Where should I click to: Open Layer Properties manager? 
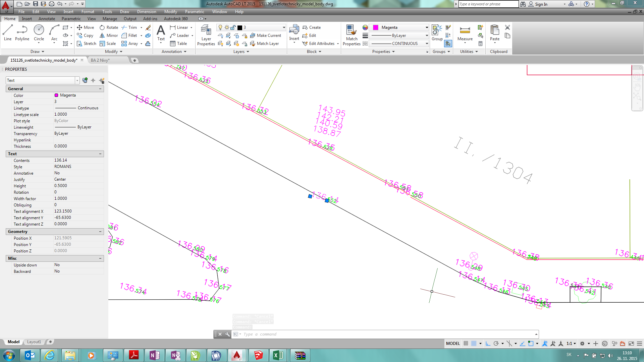click(206, 35)
